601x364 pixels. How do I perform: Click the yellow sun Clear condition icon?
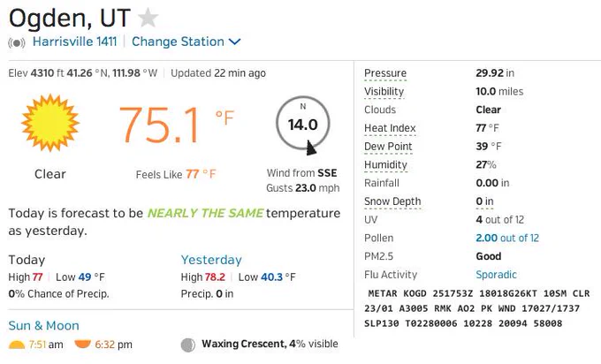click(49, 123)
